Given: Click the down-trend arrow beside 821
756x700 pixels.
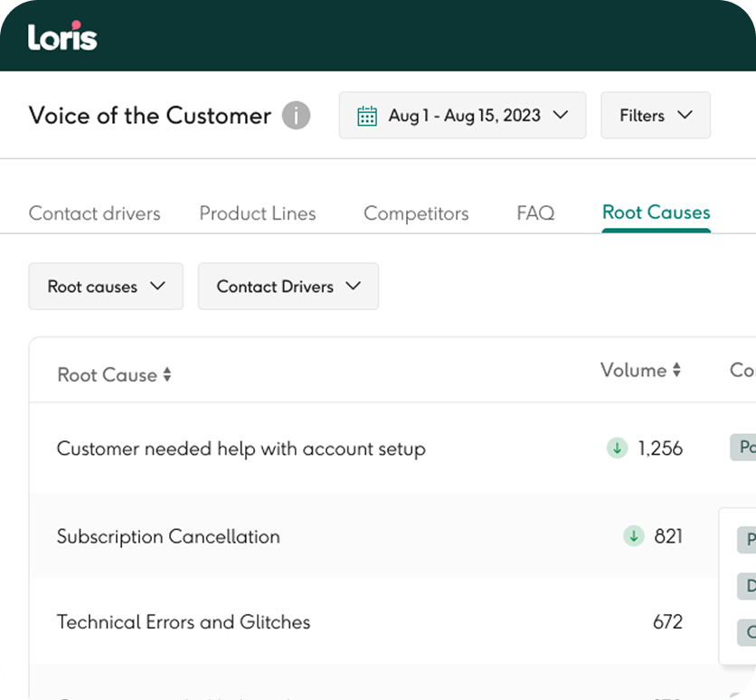Looking at the screenshot, I should point(634,536).
